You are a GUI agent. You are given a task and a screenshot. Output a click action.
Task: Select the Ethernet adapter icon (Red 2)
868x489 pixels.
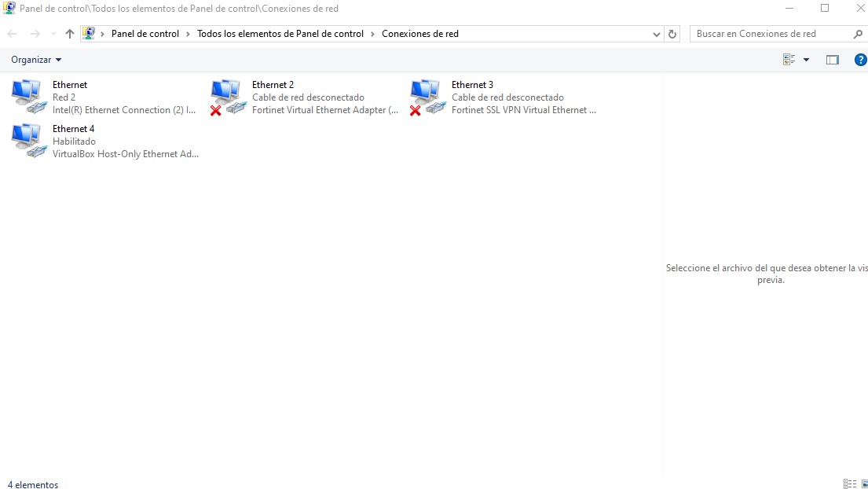(x=29, y=97)
